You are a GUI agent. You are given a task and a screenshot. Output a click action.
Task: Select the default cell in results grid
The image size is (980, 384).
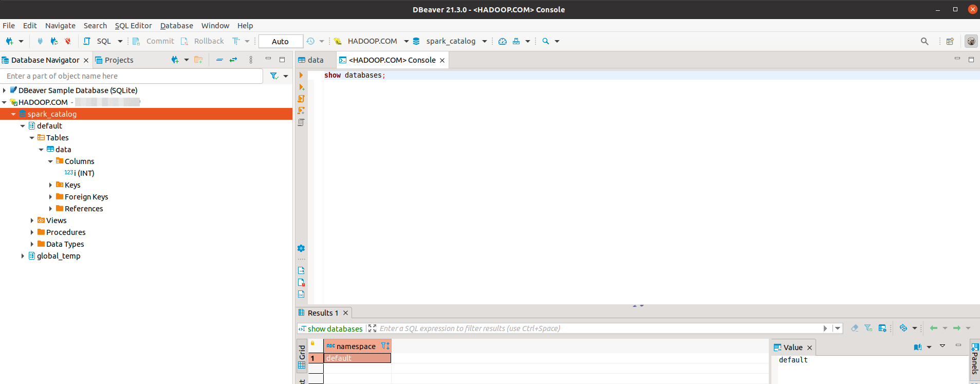click(x=357, y=358)
